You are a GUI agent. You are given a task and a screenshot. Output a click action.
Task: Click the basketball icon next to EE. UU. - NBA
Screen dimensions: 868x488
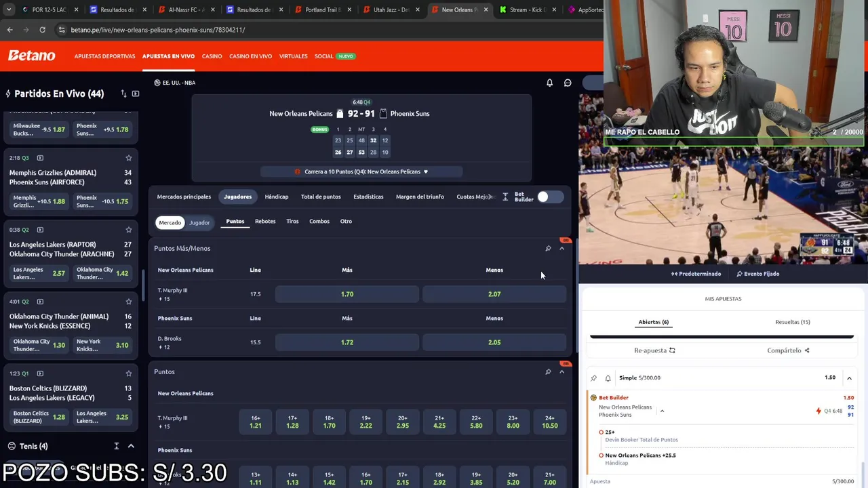tap(157, 83)
